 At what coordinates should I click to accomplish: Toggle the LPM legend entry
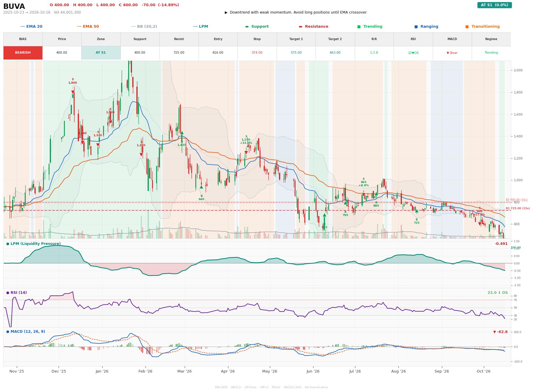[200, 27]
